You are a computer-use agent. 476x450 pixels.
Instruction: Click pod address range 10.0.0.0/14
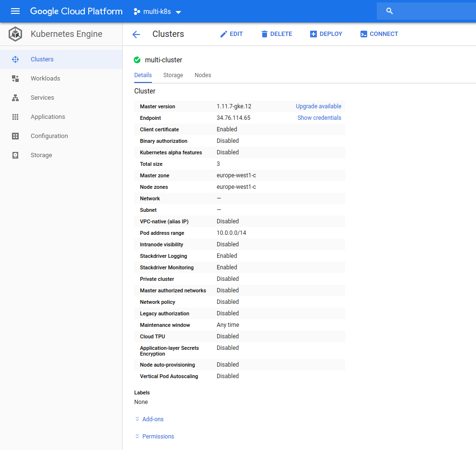pyautogui.click(x=232, y=233)
